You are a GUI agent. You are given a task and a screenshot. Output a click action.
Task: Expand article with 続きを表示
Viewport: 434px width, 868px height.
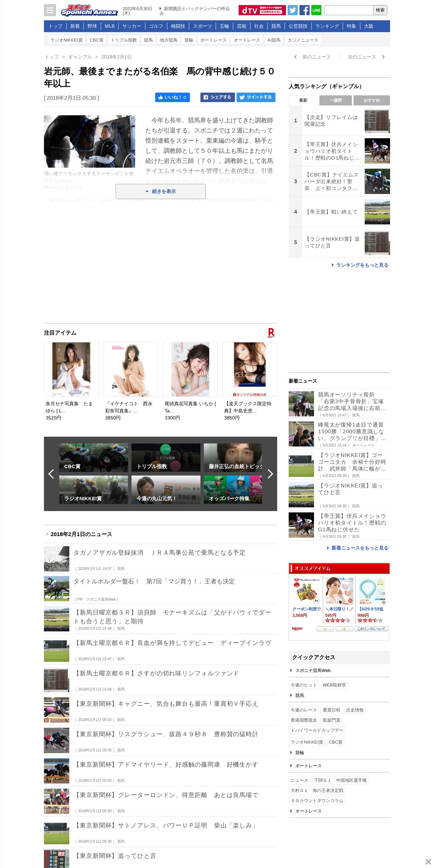coord(161,191)
